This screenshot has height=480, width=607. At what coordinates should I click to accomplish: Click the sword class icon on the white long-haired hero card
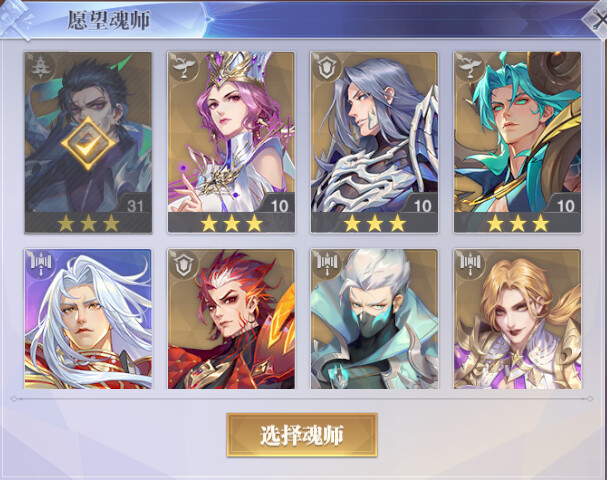pyautogui.click(x=39, y=264)
